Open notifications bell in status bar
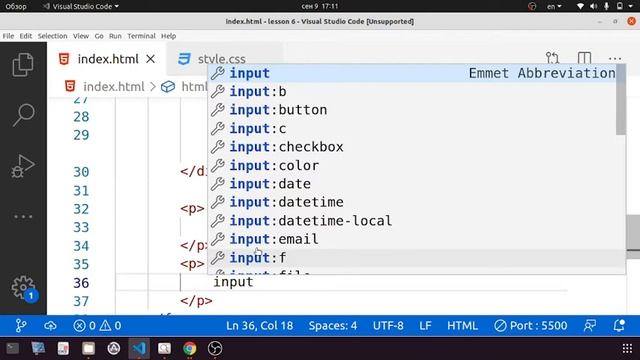640x360 pixels. pos(619,325)
